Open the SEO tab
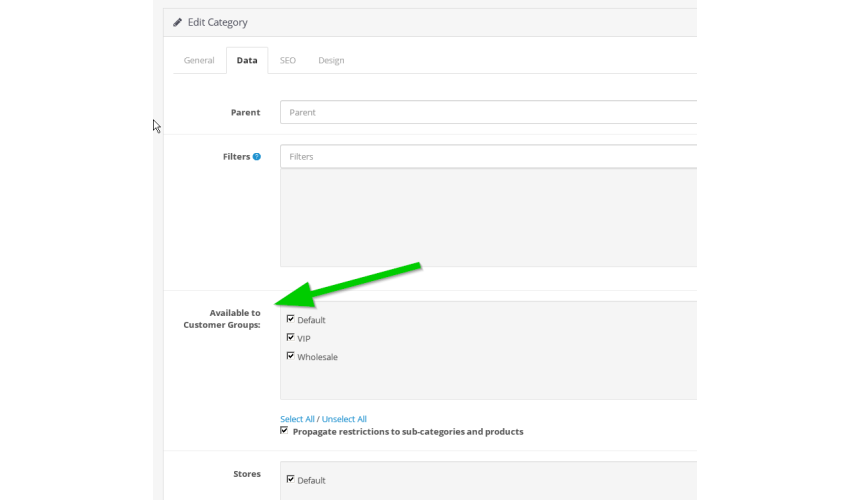 [288, 60]
